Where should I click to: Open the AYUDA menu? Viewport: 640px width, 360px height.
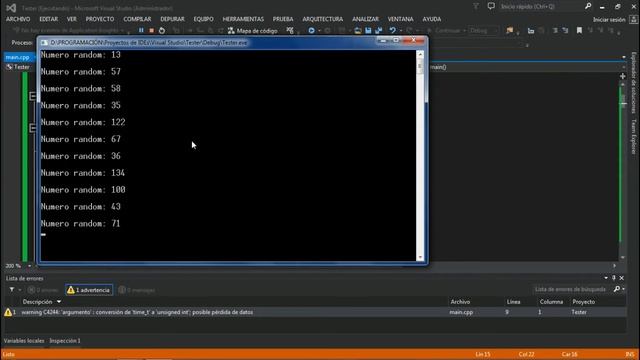tap(432, 19)
